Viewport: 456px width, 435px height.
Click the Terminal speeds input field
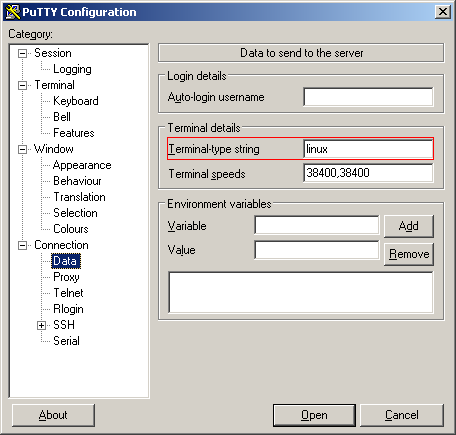tap(368, 173)
